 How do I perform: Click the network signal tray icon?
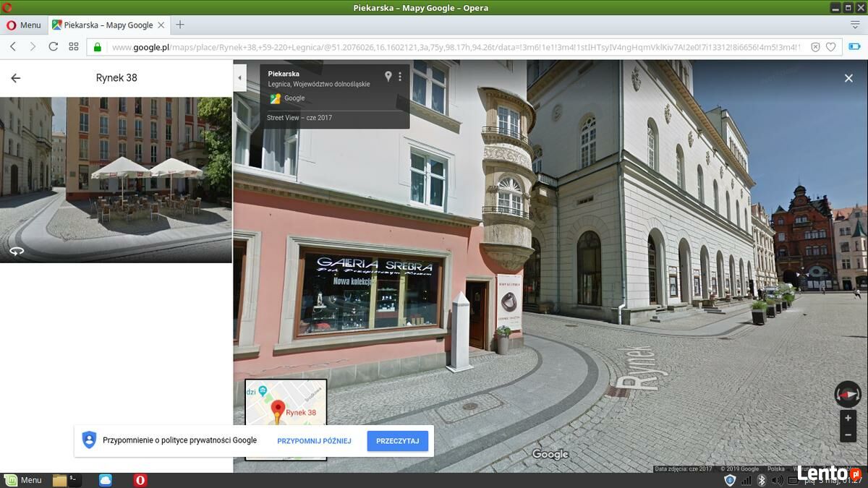[746, 480]
